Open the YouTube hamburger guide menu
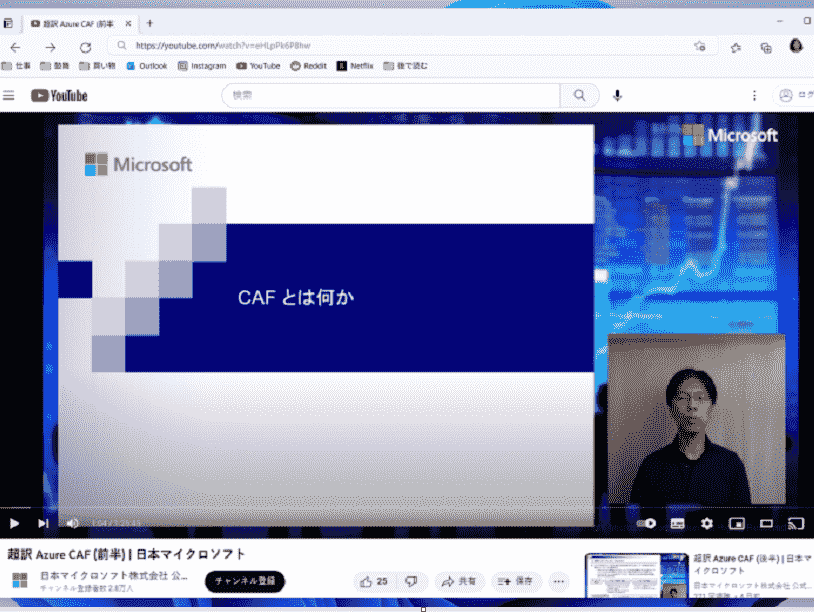The width and height of the screenshot is (814, 612). click(9, 96)
